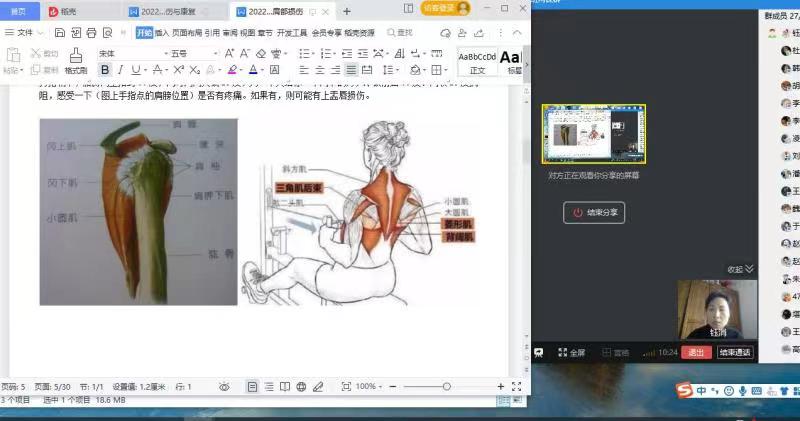
Task: Expand the font size dropdown 五号
Action: (x=191, y=53)
